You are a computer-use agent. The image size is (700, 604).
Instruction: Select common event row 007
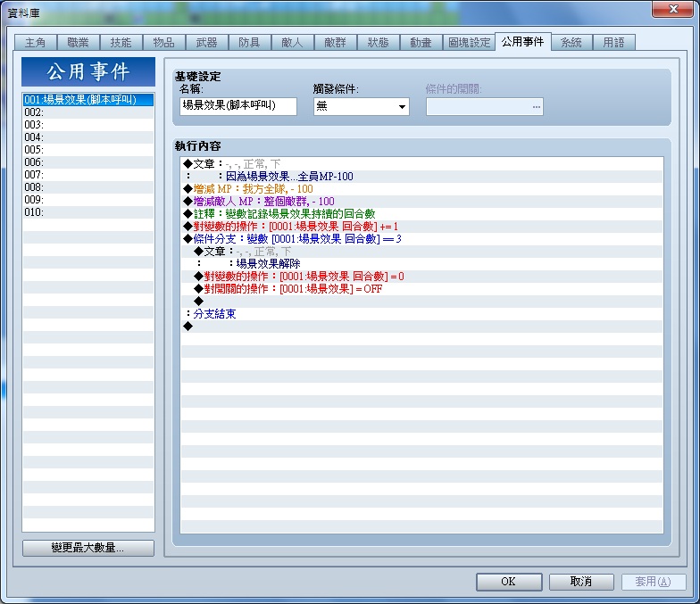(x=87, y=175)
